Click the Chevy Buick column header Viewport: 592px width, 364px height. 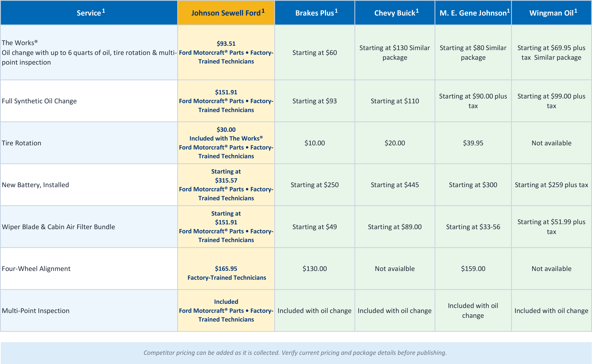pyautogui.click(x=395, y=13)
